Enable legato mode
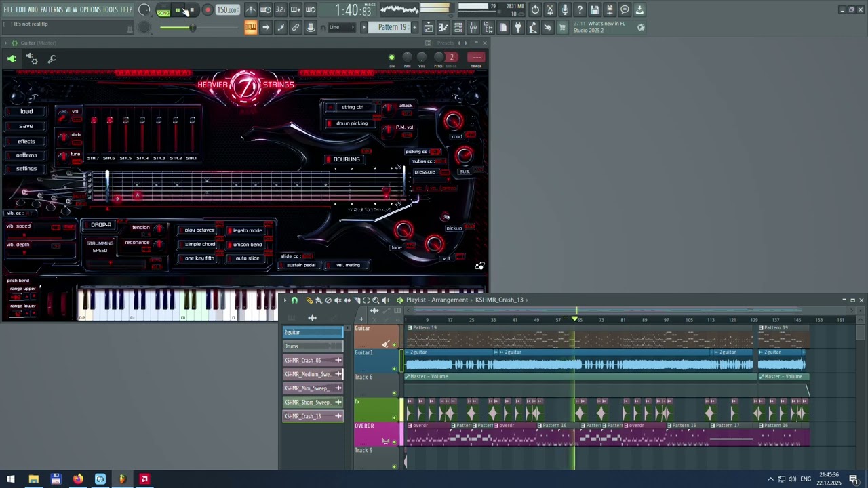Viewport: 868px width, 488px height. [x=245, y=230]
